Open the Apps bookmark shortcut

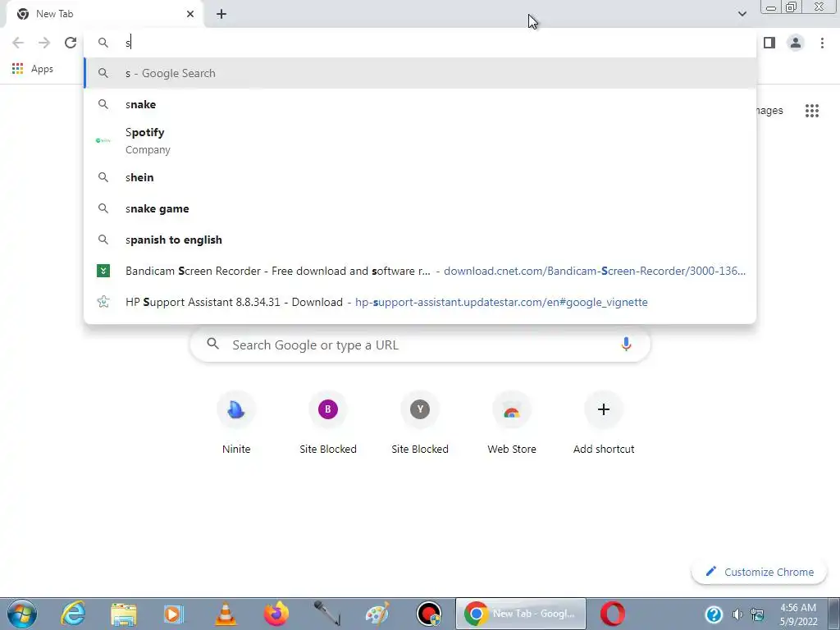coord(33,69)
